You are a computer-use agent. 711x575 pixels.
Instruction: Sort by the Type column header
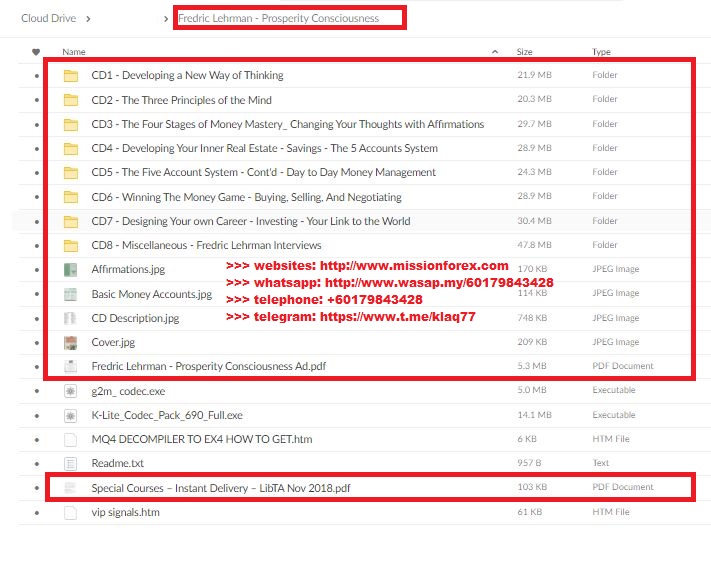pyautogui.click(x=601, y=52)
